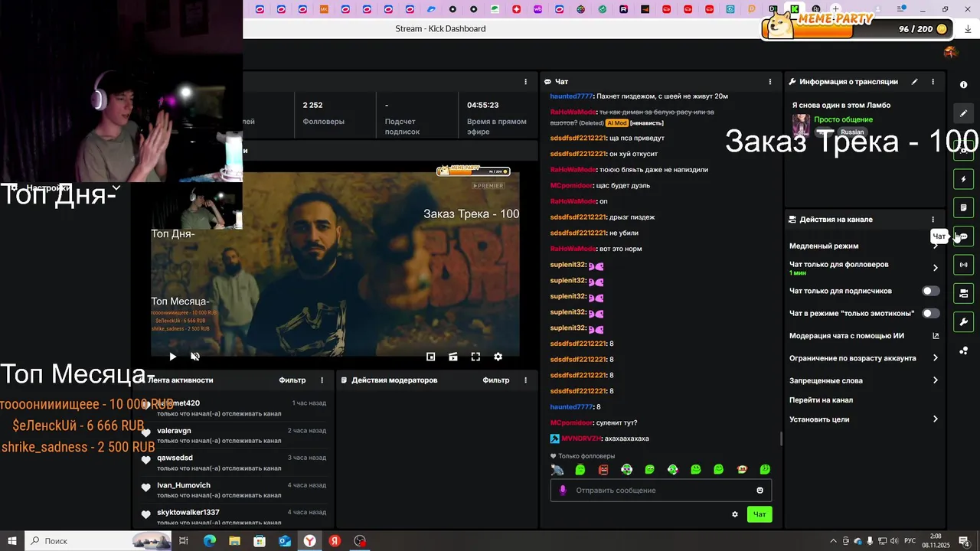This screenshot has width=980, height=551.
Task: Open the stats panel three-dot menu
Action: point(525,82)
